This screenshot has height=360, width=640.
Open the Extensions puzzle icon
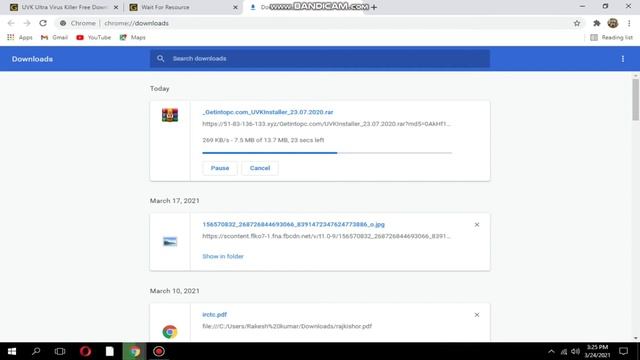tap(597, 23)
